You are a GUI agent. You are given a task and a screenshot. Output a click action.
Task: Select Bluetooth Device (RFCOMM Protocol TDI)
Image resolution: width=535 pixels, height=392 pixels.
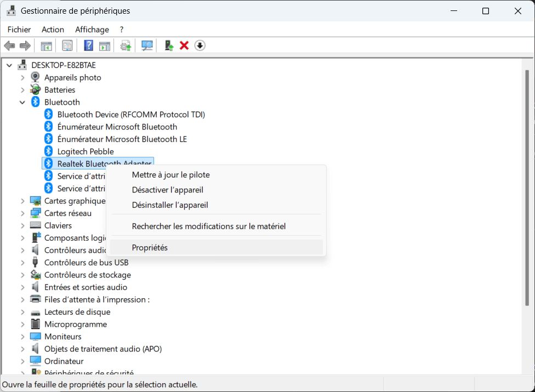tap(131, 114)
